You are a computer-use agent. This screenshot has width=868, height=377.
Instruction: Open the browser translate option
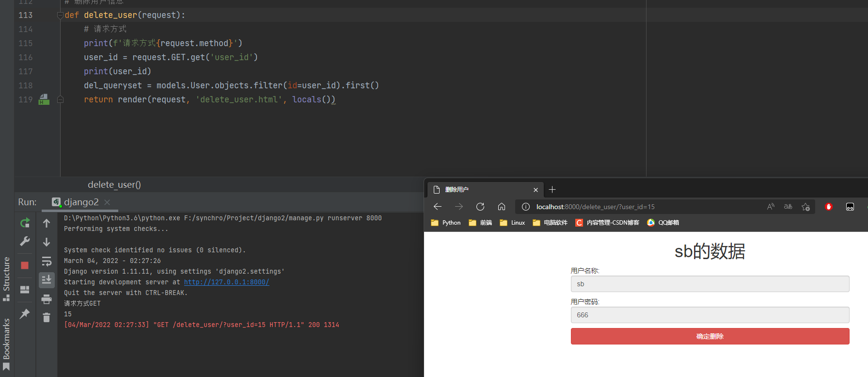[x=788, y=207]
